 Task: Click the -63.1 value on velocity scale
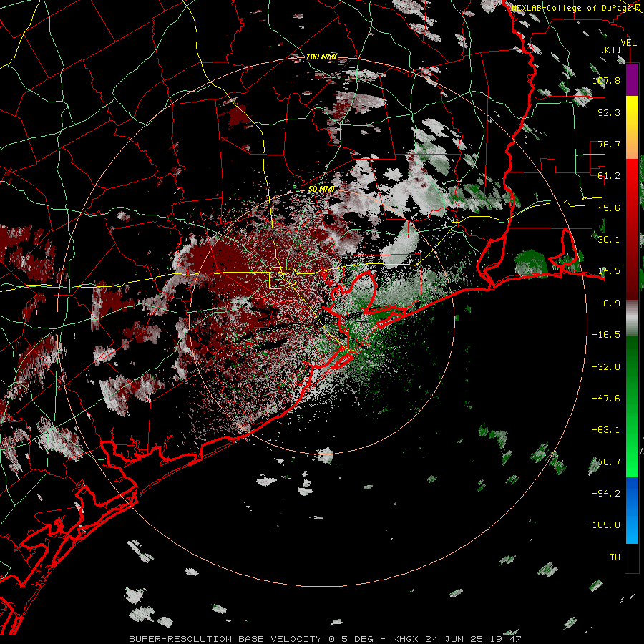point(606,430)
